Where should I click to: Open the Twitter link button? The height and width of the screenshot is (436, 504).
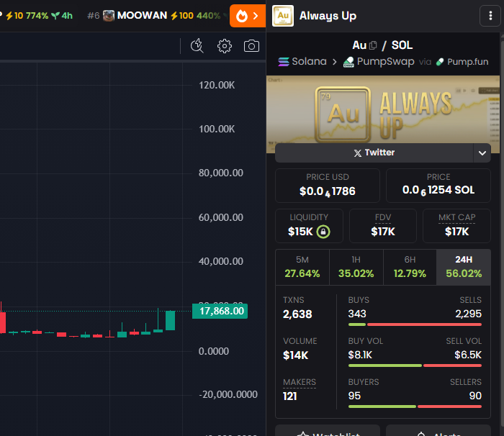[x=374, y=153]
